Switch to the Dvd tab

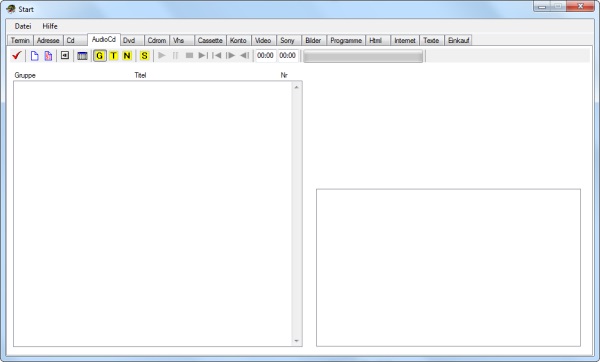tap(132, 40)
